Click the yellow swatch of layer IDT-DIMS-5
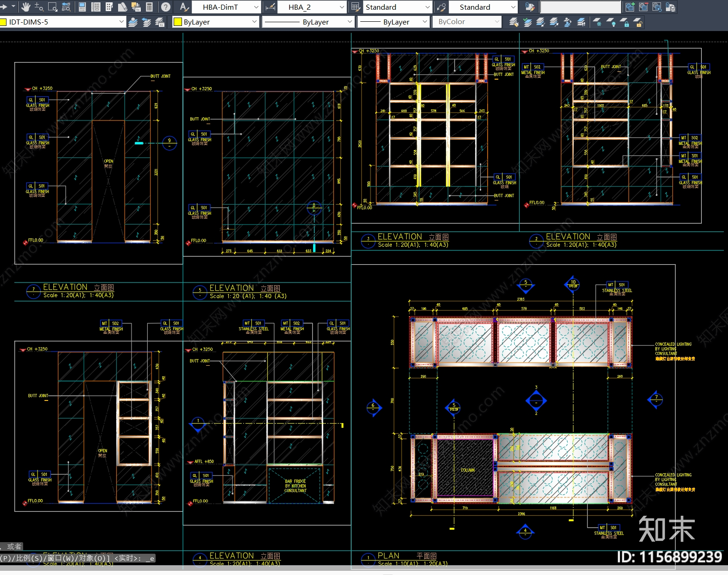This screenshot has height=575, width=728. point(3,22)
